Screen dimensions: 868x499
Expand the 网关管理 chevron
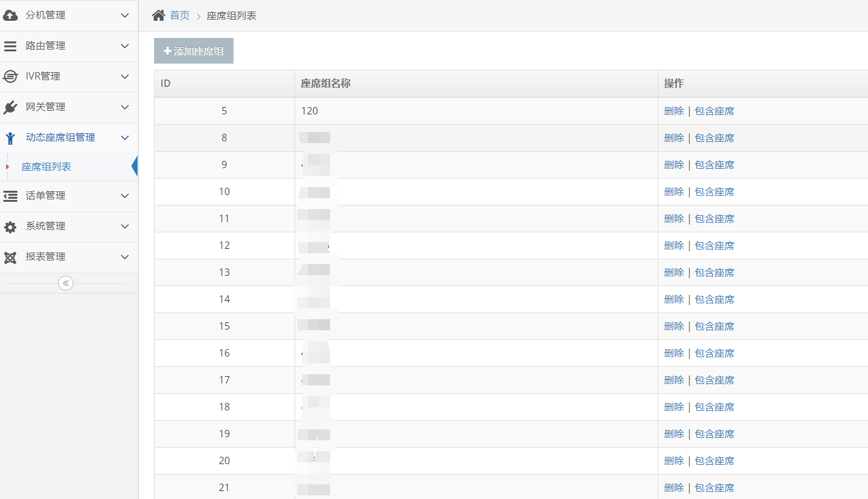click(x=125, y=107)
